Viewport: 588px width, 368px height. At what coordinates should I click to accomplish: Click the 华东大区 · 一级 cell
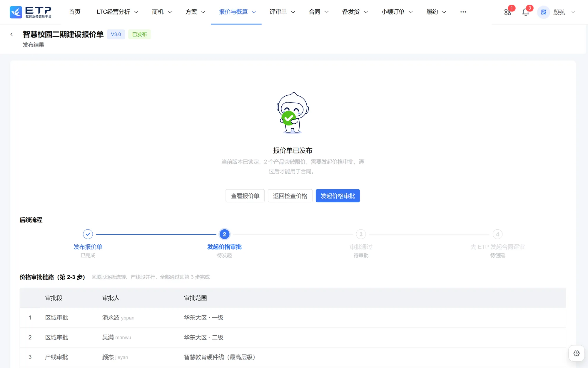[203, 318]
